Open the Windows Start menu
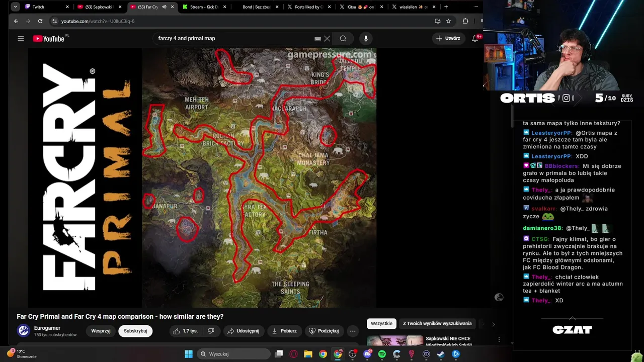The width and height of the screenshot is (644, 362). tap(189, 354)
